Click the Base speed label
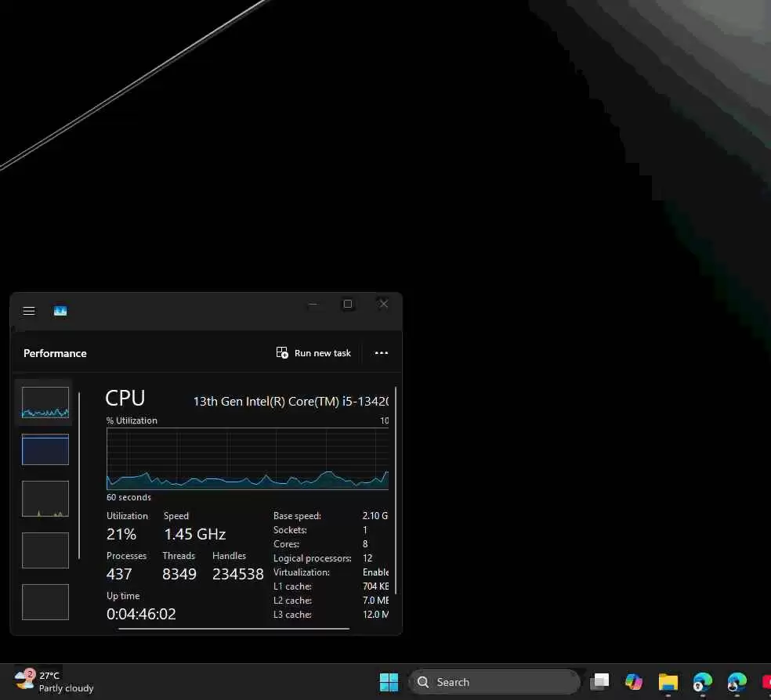Viewport: 771px width, 700px height. pos(298,516)
